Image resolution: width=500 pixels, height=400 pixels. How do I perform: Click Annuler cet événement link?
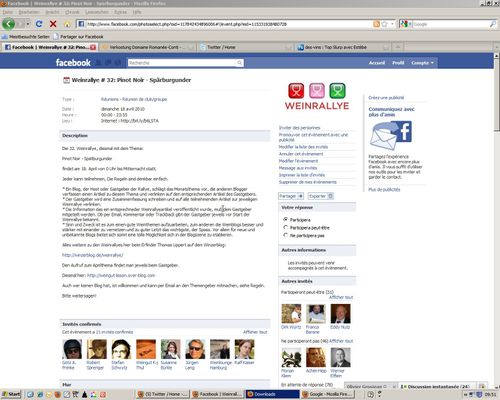click(301, 154)
